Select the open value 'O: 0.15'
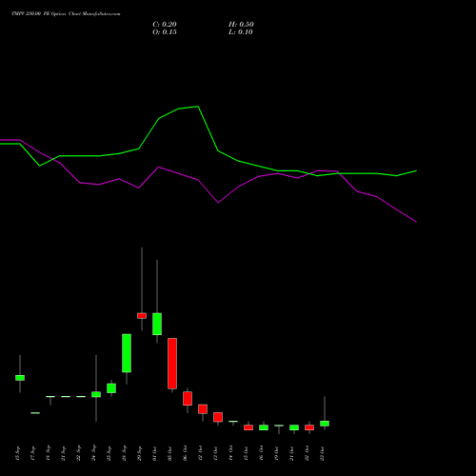 (x=165, y=32)
